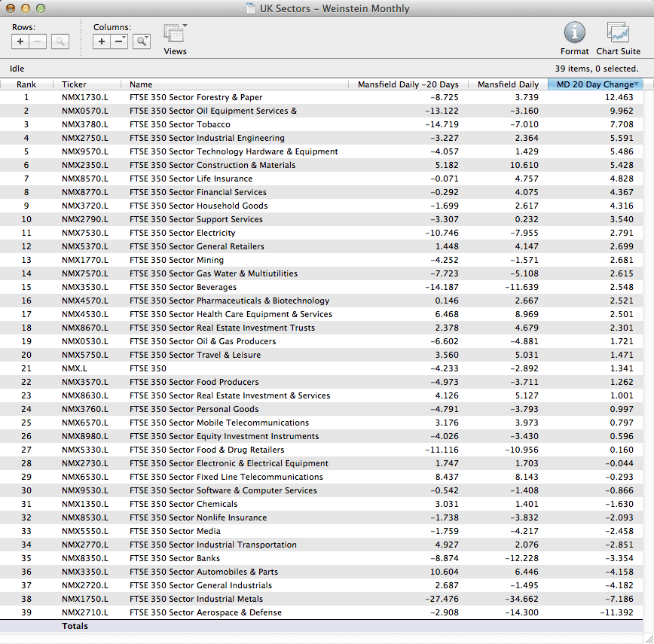Open the Format info panel
The image size is (654, 644).
click(x=574, y=33)
